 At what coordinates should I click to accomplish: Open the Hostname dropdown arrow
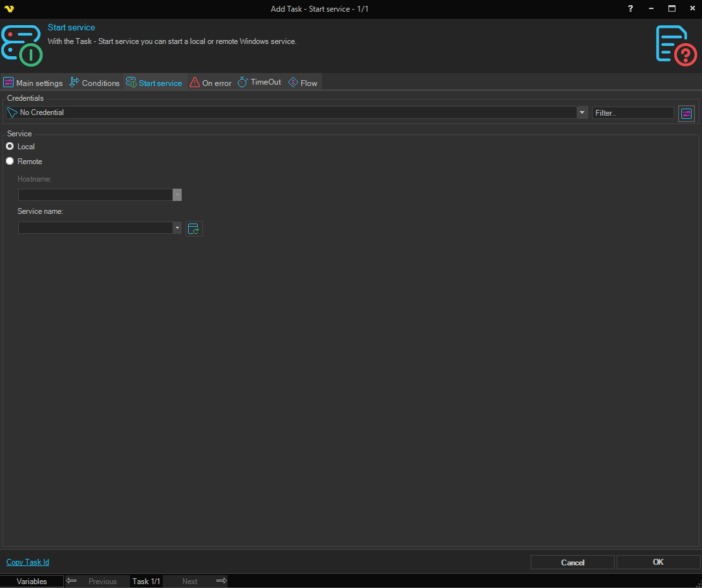177,194
